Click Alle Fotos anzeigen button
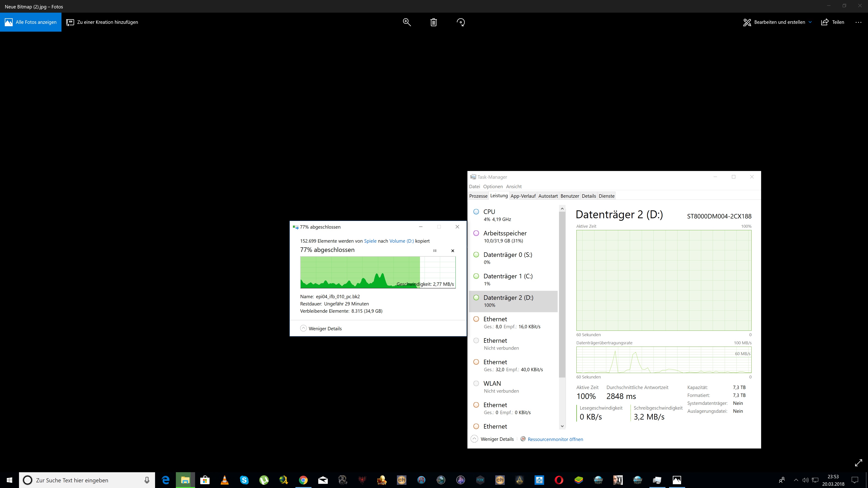The image size is (868, 488). [x=31, y=22]
